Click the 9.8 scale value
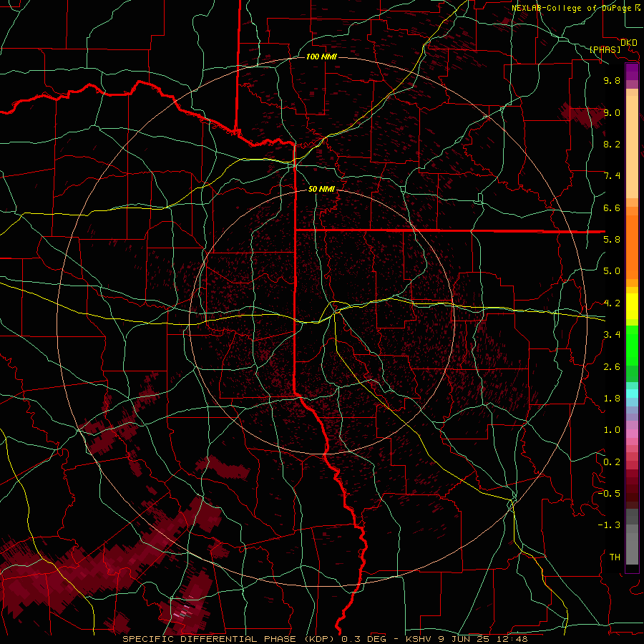Viewport: 644px width, 644px height. (612, 80)
